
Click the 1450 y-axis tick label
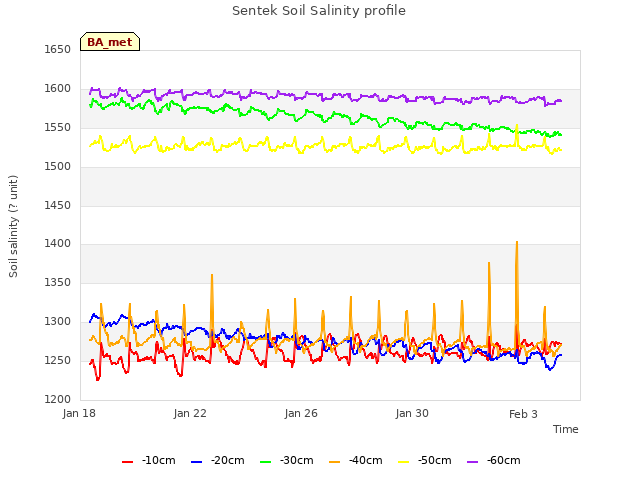coord(58,205)
